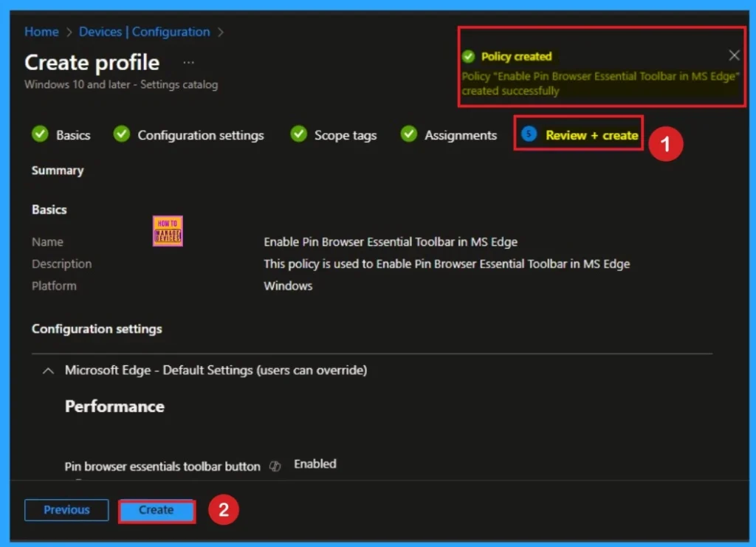
Task: Select the policy name value text
Action: [x=391, y=241]
